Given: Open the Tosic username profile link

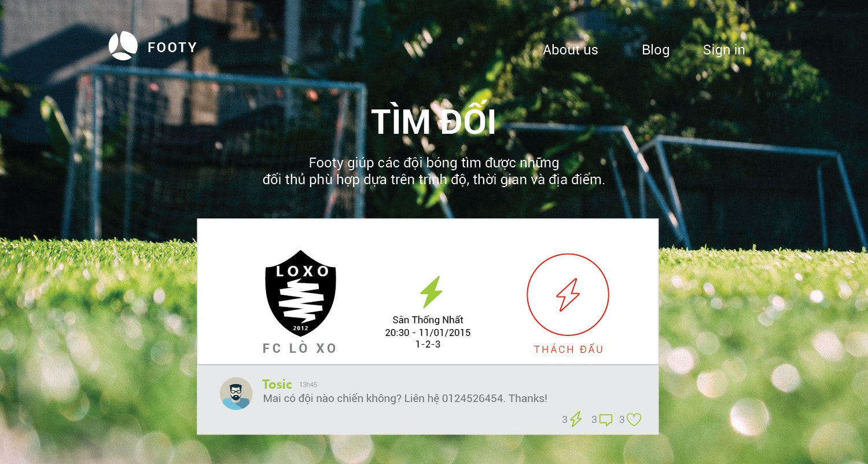Looking at the screenshot, I should click(277, 384).
